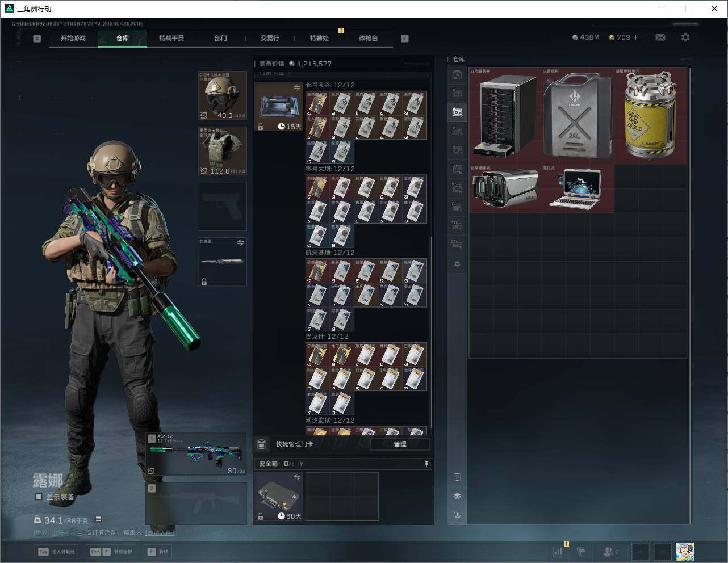
Task: Open the 开始游戏 tab
Action: pos(73,38)
